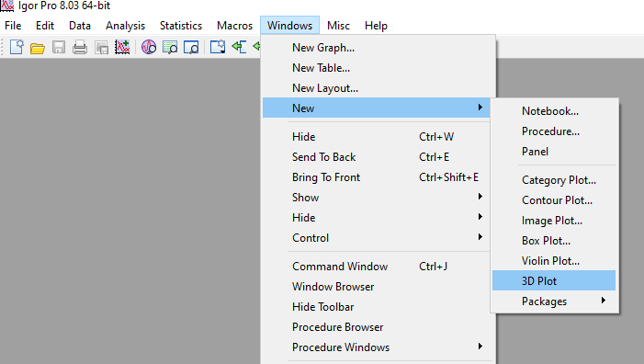Choose New Table... menu entry

[376, 68]
